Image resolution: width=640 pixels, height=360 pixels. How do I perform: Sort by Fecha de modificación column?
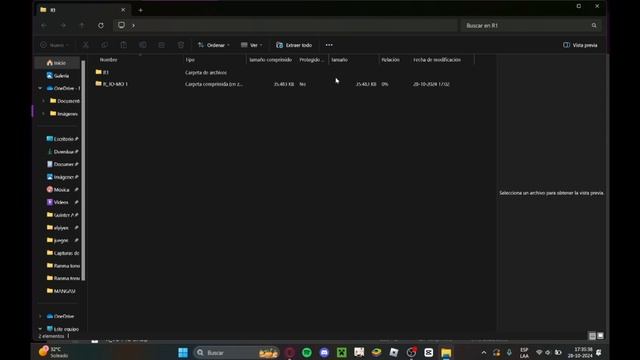click(437, 60)
